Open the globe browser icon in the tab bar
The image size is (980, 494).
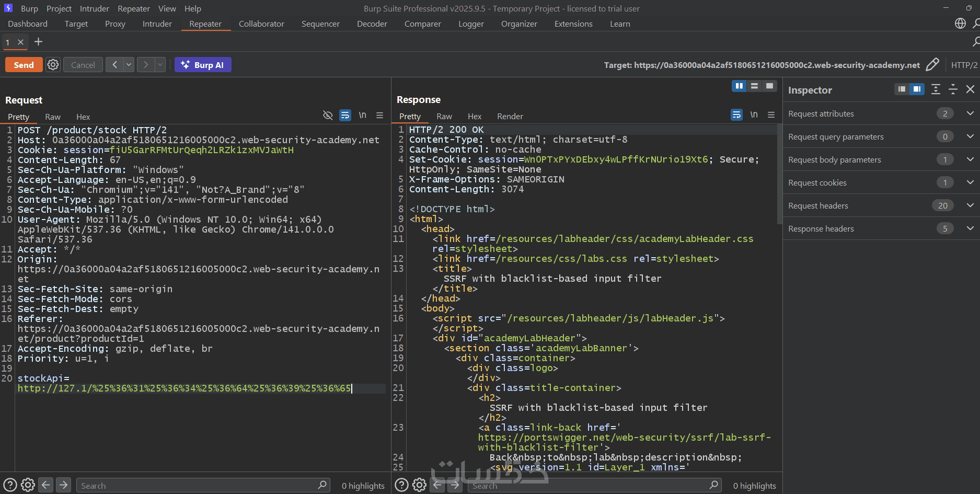point(960,24)
